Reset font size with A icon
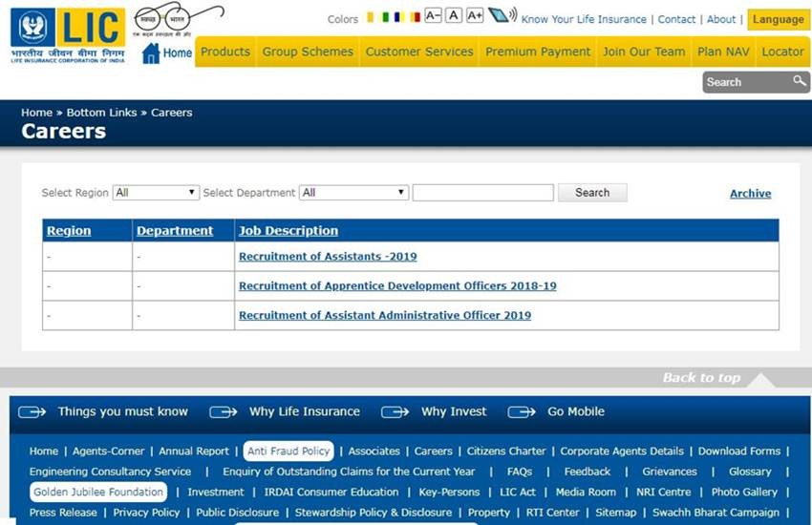 (454, 15)
